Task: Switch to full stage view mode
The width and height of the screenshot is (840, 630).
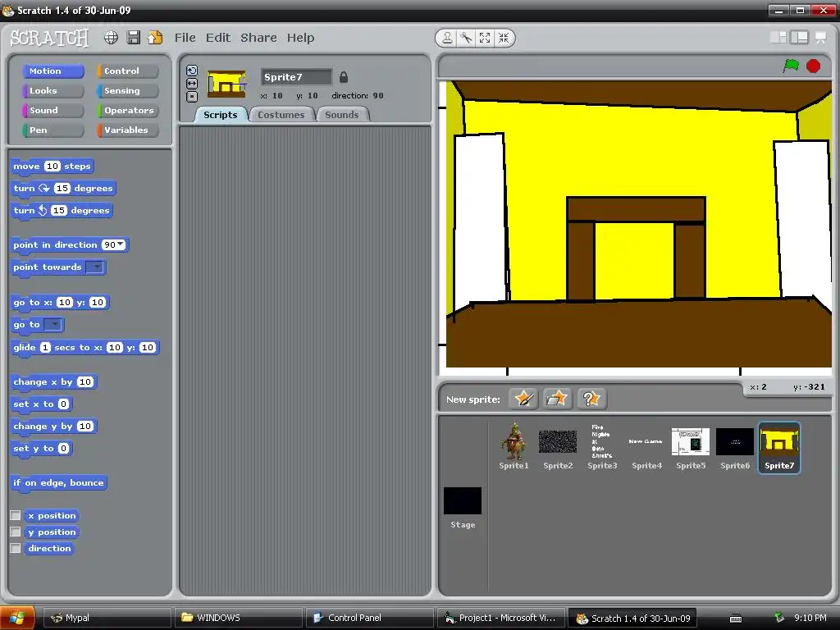Action: pyautogui.click(x=799, y=38)
